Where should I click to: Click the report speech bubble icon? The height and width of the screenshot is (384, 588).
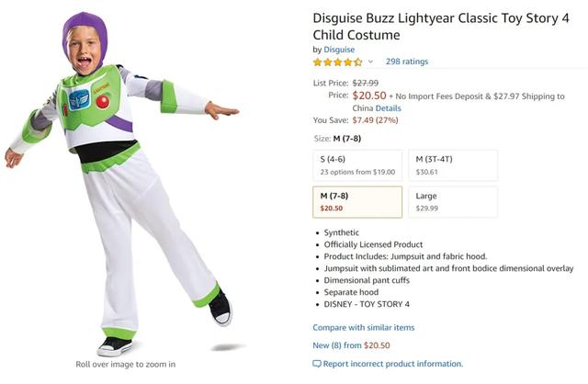click(317, 364)
